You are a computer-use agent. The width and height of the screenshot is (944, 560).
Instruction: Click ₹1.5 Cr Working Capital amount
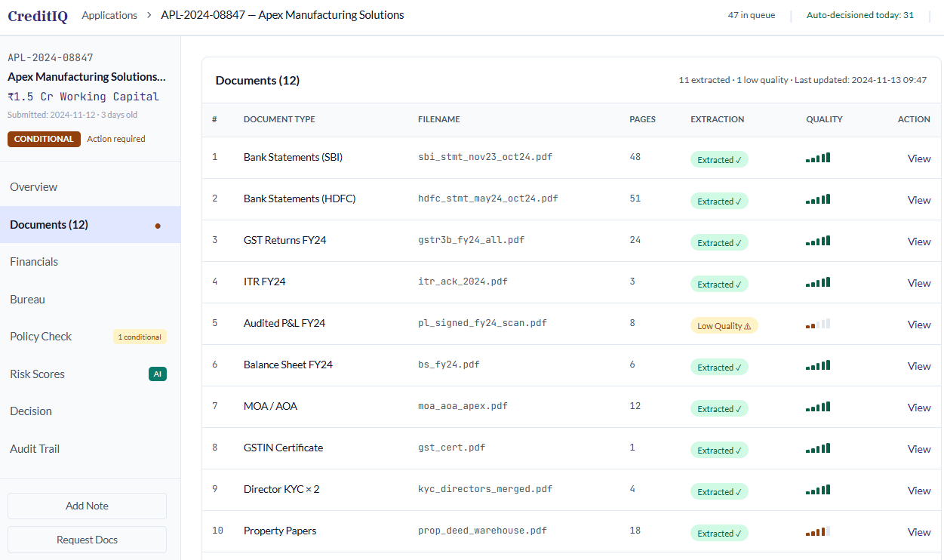point(84,97)
